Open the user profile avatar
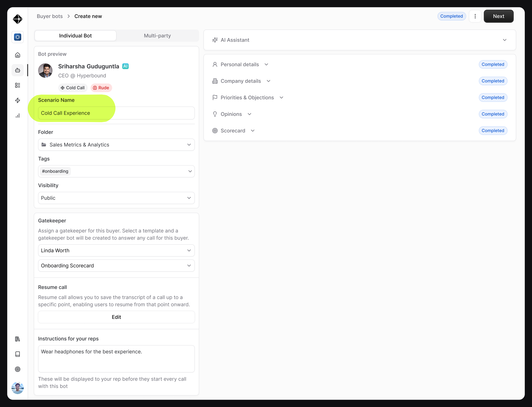The height and width of the screenshot is (407, 532). (x=18, y=388)
